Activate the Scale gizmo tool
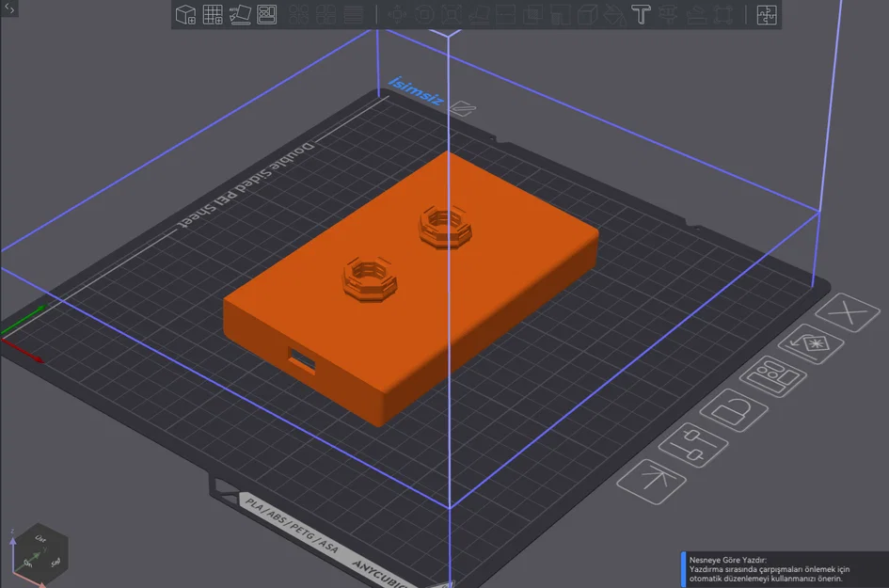 [452, 15]
